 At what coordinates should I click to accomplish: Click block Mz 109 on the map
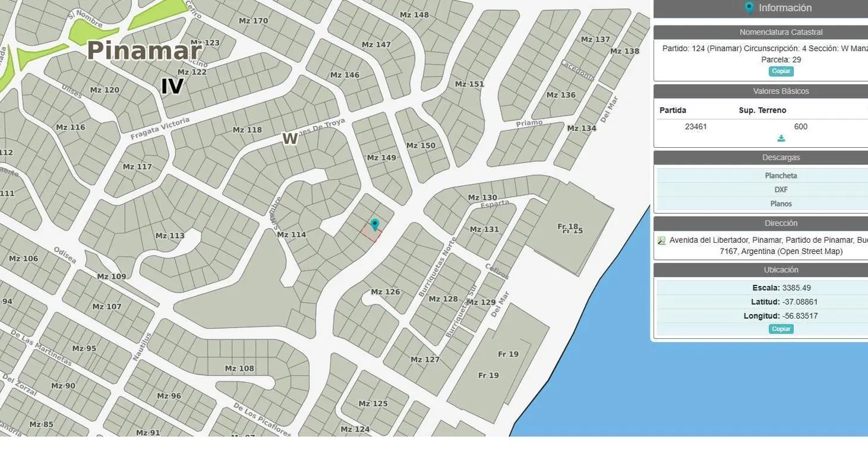112,277
